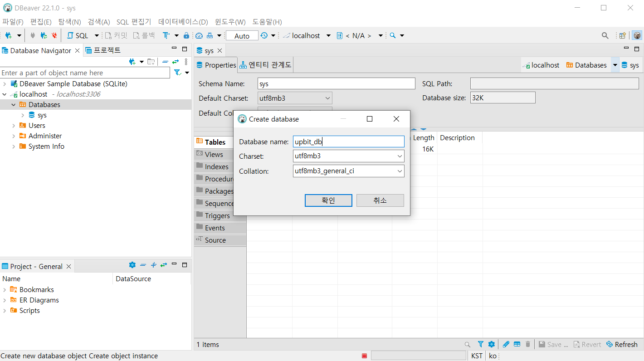
Task: Click the Auto commit mode box
Action: (x=242, y=35)
